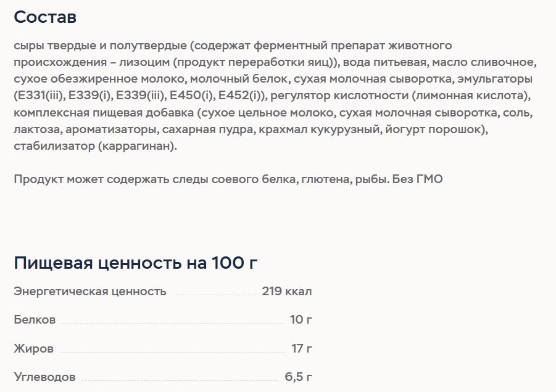Click the Энергетическая ценность label

[90, 291]
